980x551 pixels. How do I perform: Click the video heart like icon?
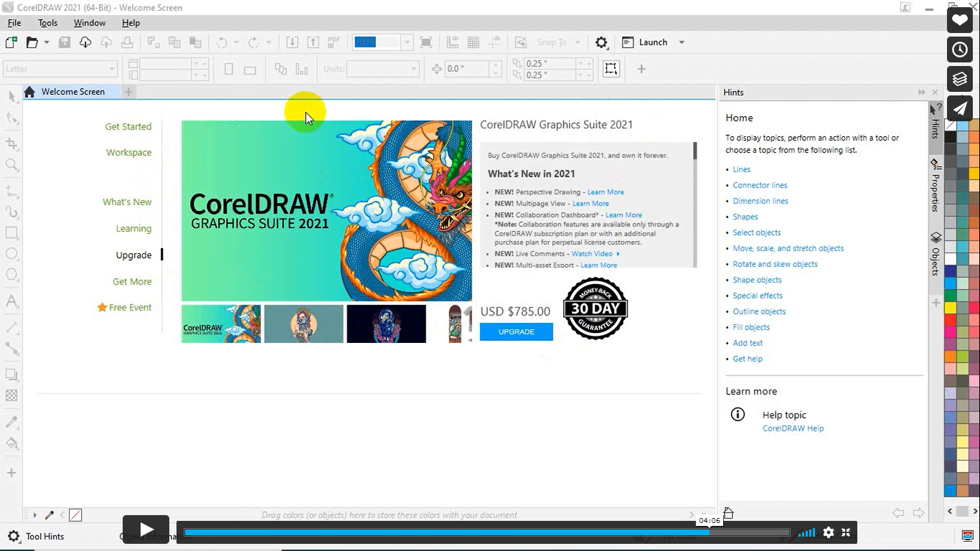960,20
